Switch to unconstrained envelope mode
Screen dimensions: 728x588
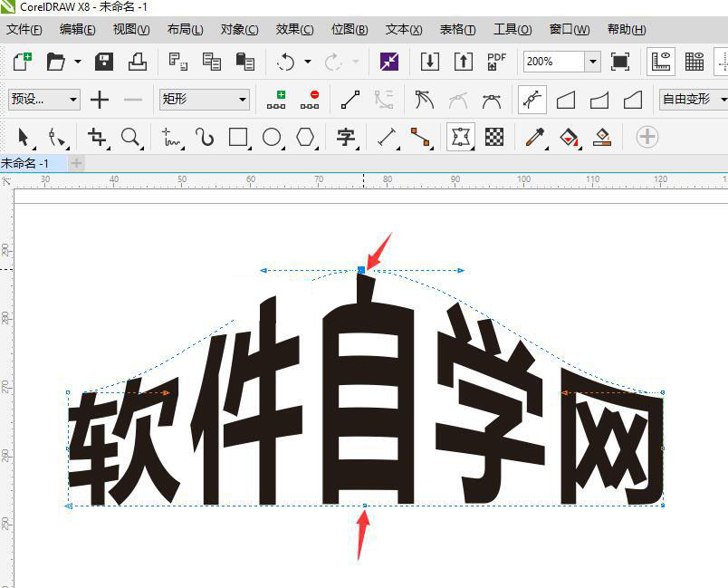(532, 100)
